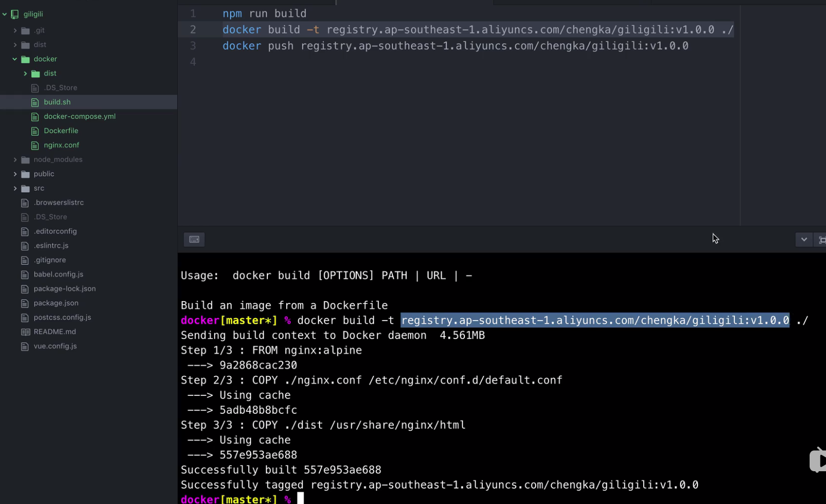Open docker-compose.yml file
The image size is (826, 504).
(79, 116)
